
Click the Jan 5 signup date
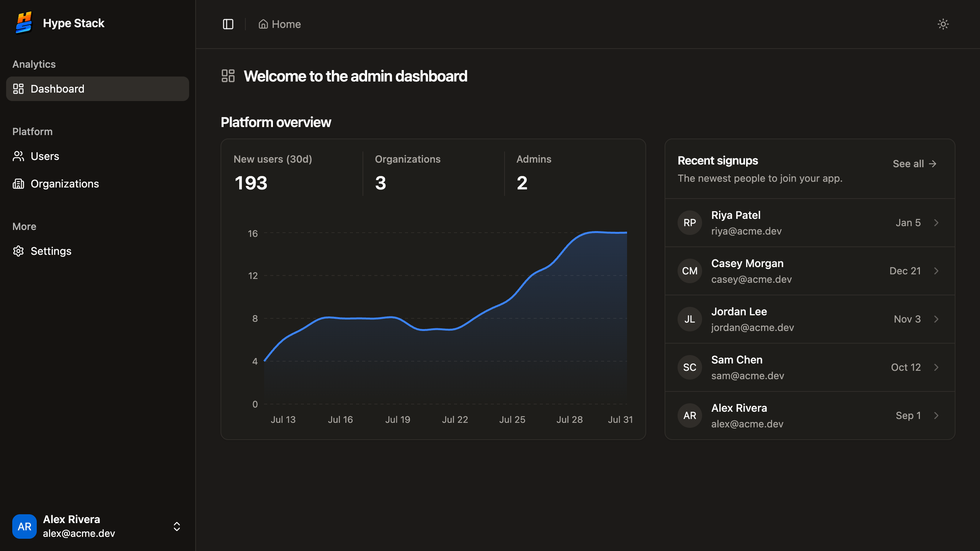pos(908,223)
